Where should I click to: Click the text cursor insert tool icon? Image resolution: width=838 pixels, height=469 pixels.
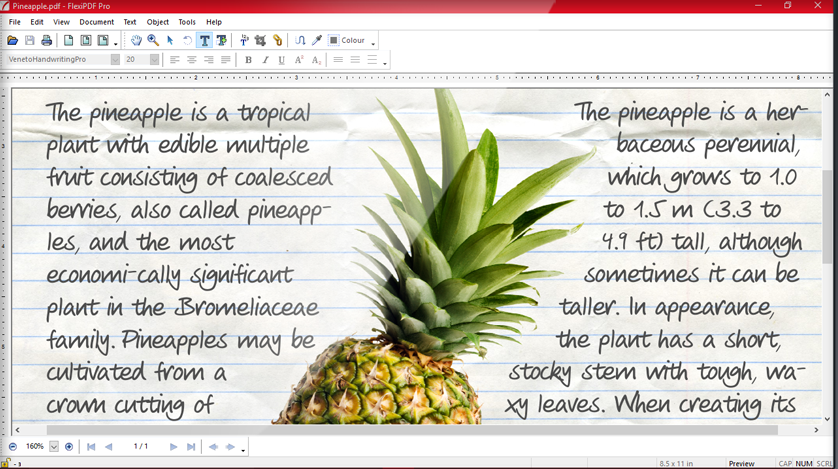tap(244, 40)
